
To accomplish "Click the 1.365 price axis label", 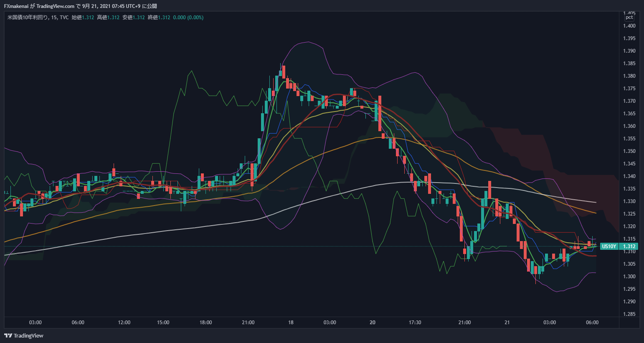I will point(629,114).
